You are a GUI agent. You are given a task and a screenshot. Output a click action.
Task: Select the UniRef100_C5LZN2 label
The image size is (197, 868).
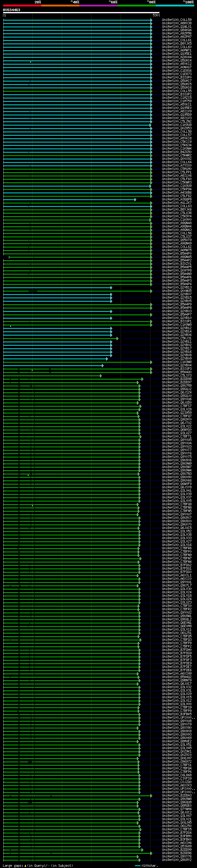tap(177, 121)
